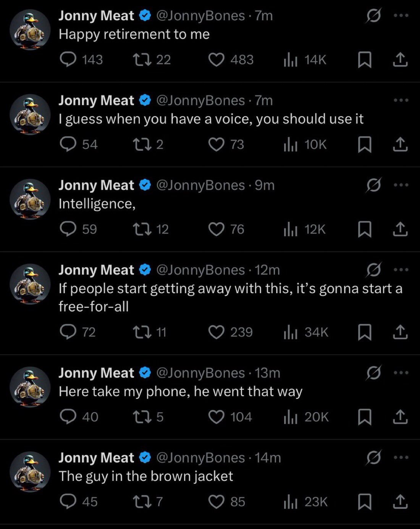Screen dimensions: 420x529
Task: Share the "Happy retirement to me" tweet
Action: click(400, 60)
